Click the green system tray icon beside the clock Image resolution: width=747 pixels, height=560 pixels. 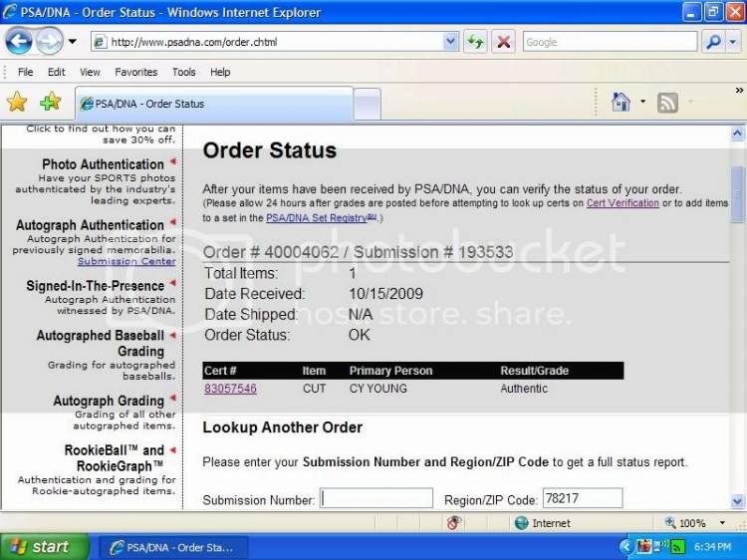[x=678, y=547]
